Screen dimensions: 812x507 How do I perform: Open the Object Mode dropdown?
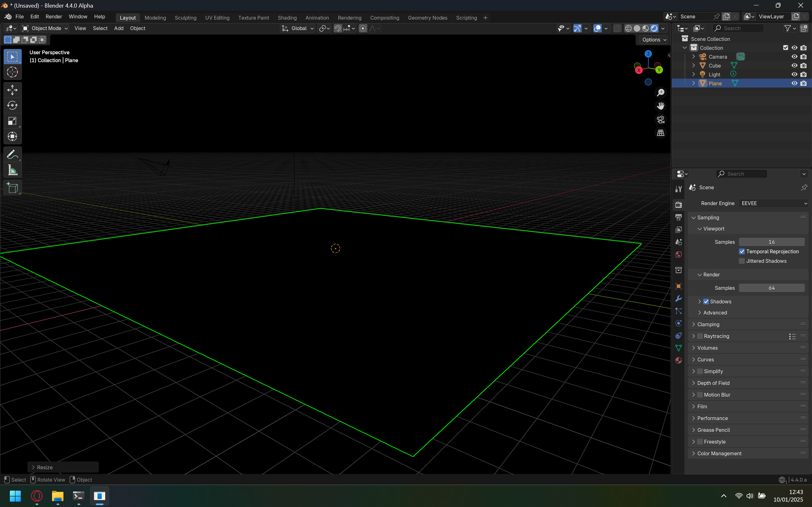[x=45, y=29]
